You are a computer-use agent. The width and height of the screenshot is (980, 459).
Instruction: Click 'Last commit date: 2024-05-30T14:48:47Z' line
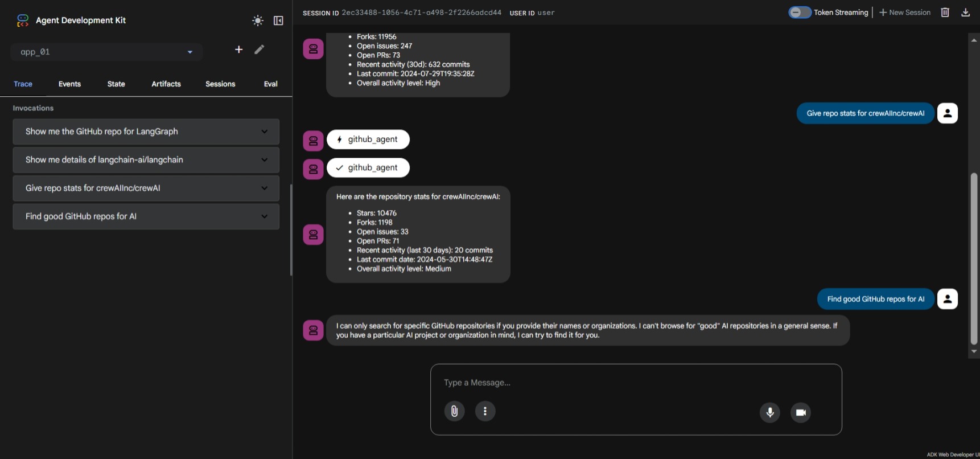pyautogui.click(x=425, y=260)
